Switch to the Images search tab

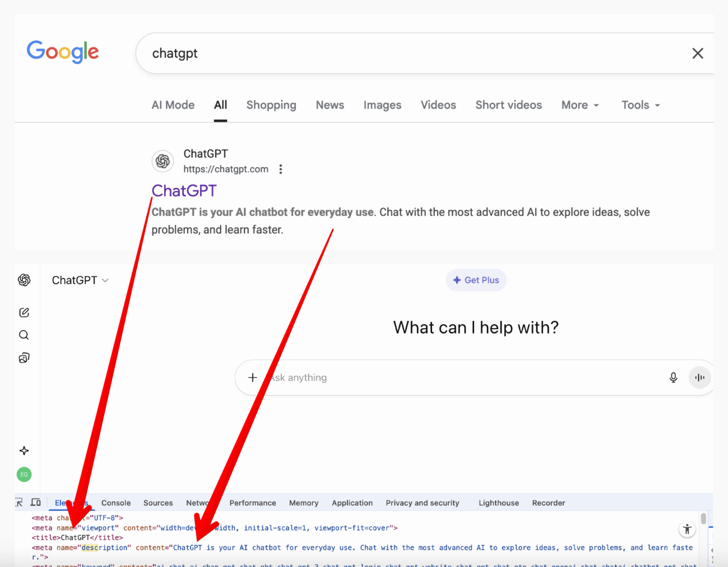(382, 106)
